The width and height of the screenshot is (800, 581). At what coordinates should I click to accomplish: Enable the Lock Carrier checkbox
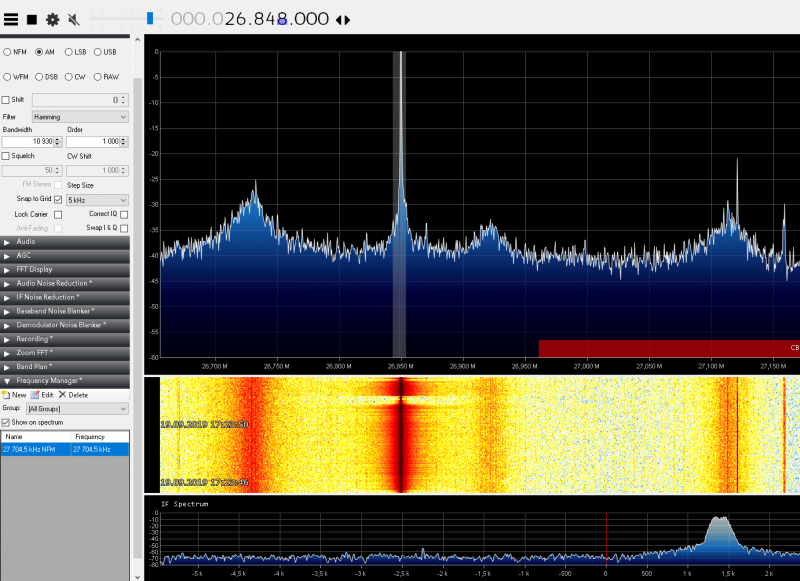tap(58, 215)
